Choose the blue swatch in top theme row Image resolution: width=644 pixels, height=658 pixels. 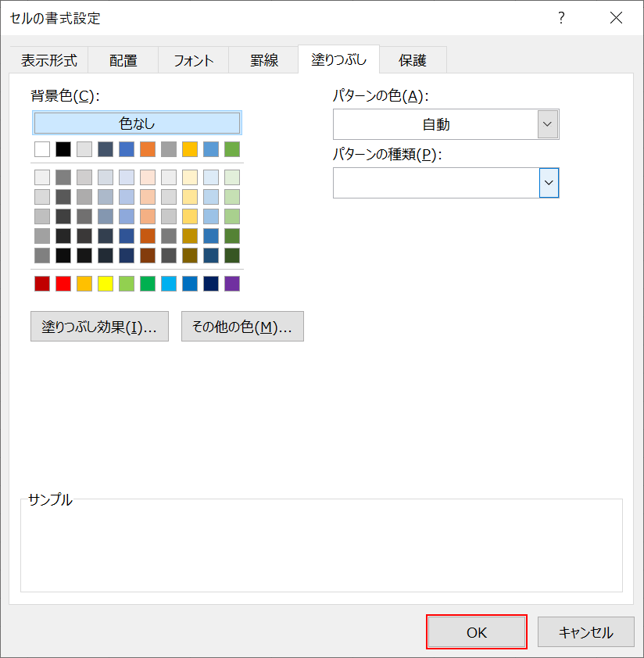[x=127, y=149]
